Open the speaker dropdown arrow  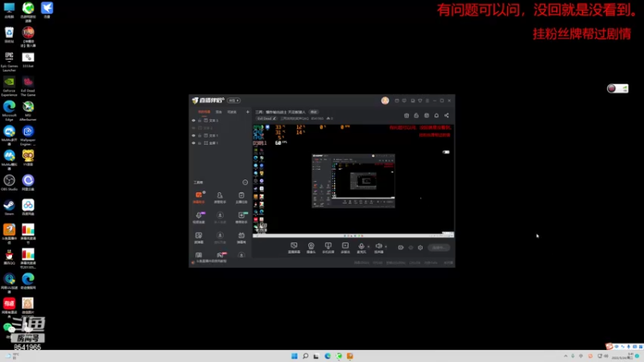[386, 247]
